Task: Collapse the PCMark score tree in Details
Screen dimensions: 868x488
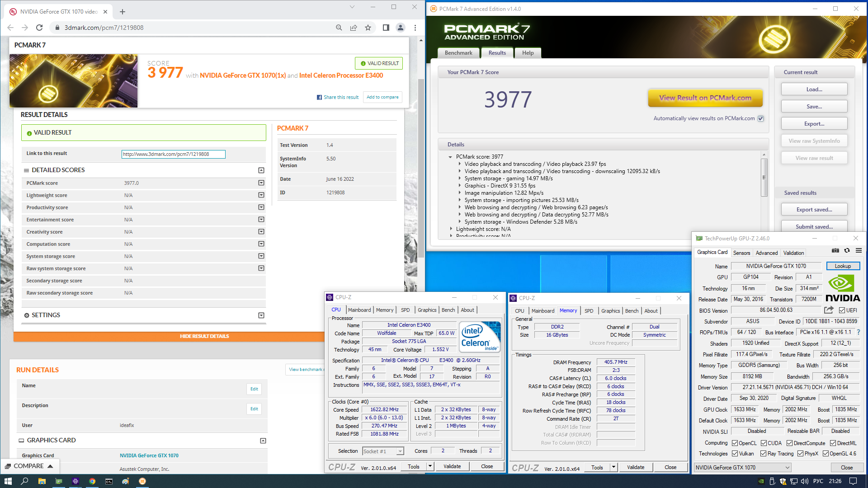Action: (x=450, y=157)
